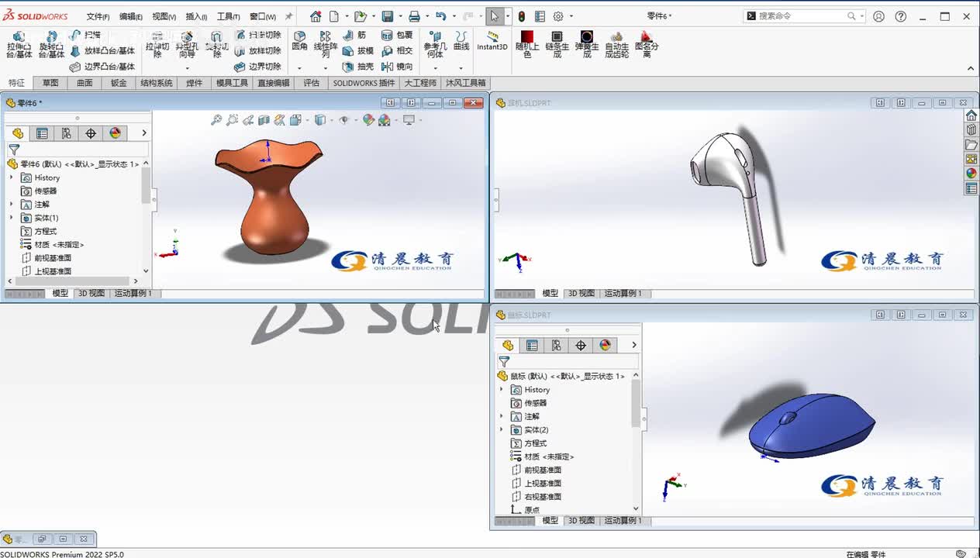Image resolution: width=980 pixels, height=558 pixels.
Task: Open the dropdown under 圆角 fillet
Action: (299, 69)
